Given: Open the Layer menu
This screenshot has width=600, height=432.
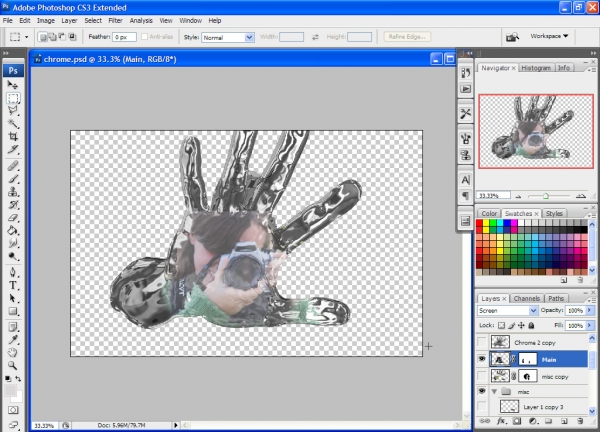Looking at the screenshot, I should pos(69,21).
